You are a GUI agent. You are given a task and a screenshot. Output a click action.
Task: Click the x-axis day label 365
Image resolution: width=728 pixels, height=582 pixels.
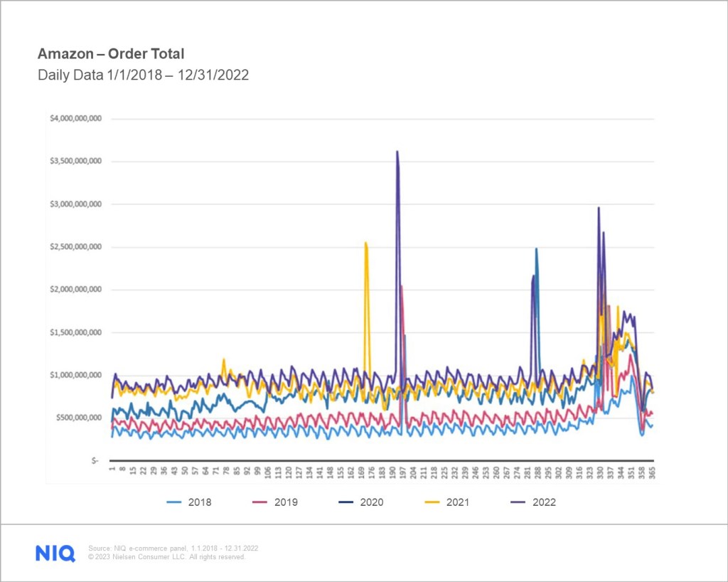(x=651, y=472)
